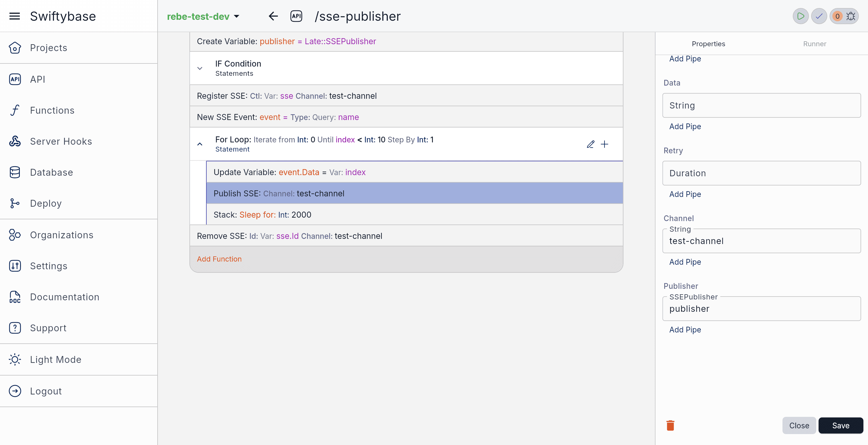Click the Logout arrow icon
This screenshot has height=445, width=868.
coord(15,391)
